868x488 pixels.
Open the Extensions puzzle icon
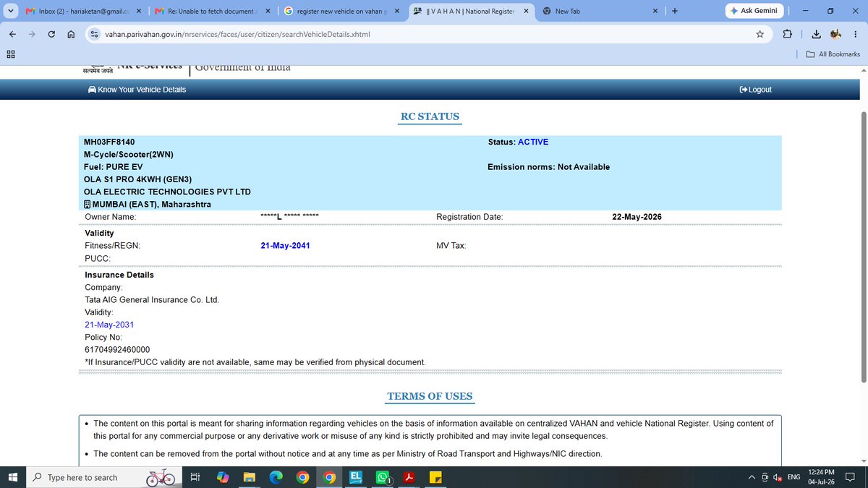coord(787,34)
